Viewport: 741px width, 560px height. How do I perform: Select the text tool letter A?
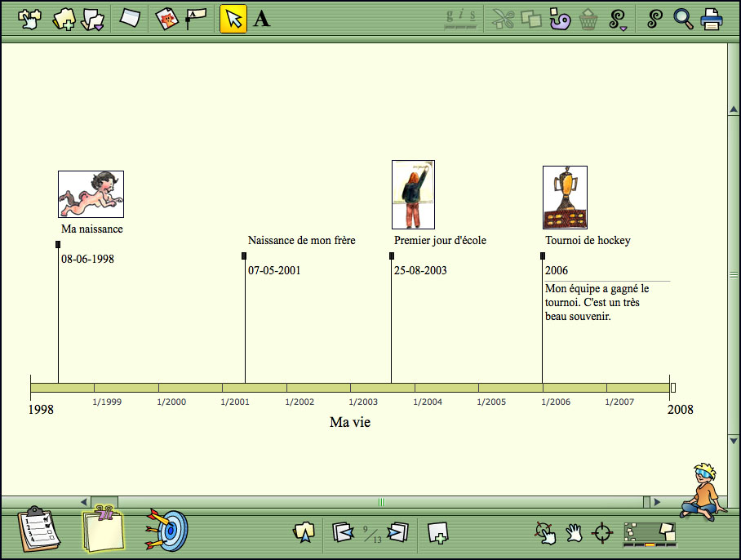pos(262,20)
